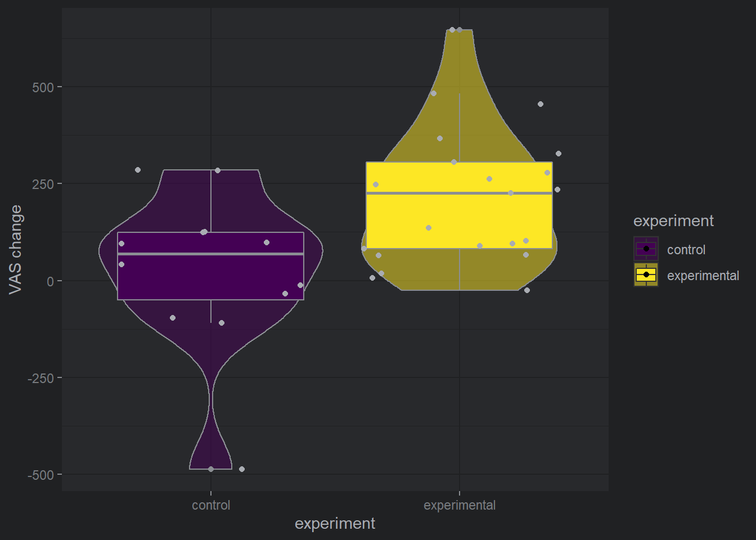Viewport: 756px width, 540px height.
Task: Click the 'control' x-axis tick label
Action: (x=211, y=505)
